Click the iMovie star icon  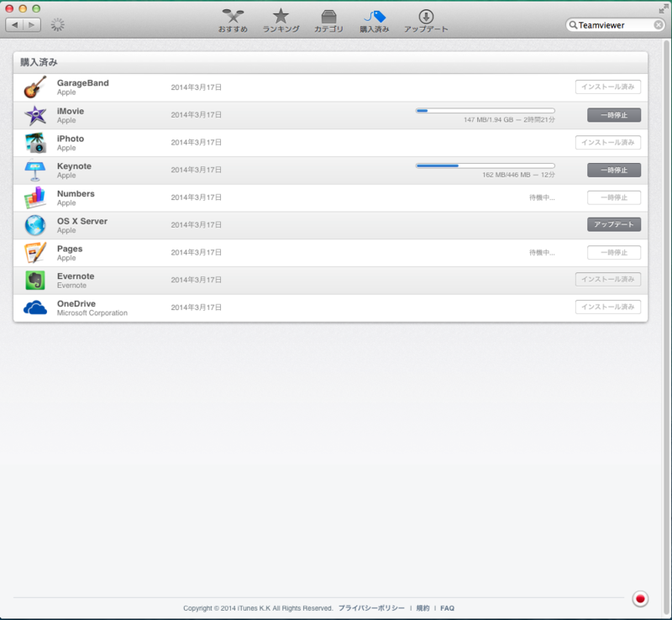(35, 115)
